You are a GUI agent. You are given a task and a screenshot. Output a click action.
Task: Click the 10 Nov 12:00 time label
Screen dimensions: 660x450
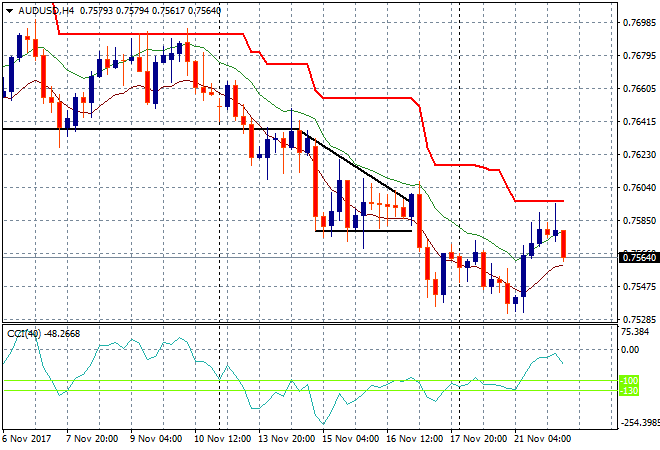pyautogui.click(x=223, y=439)
